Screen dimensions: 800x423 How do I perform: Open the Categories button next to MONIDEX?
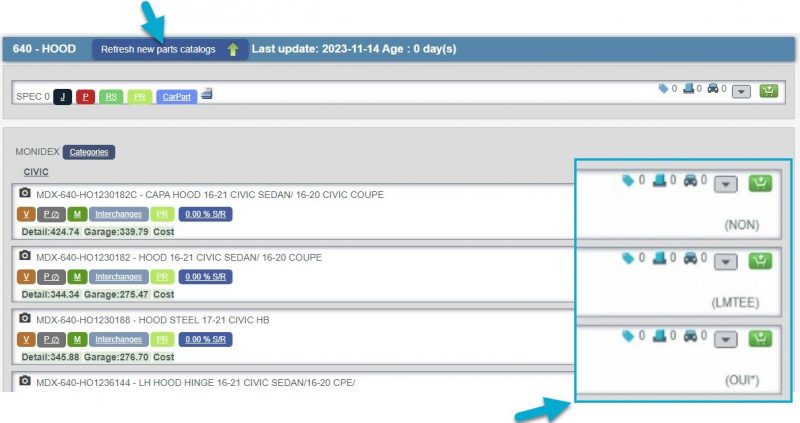coord(89,152)
